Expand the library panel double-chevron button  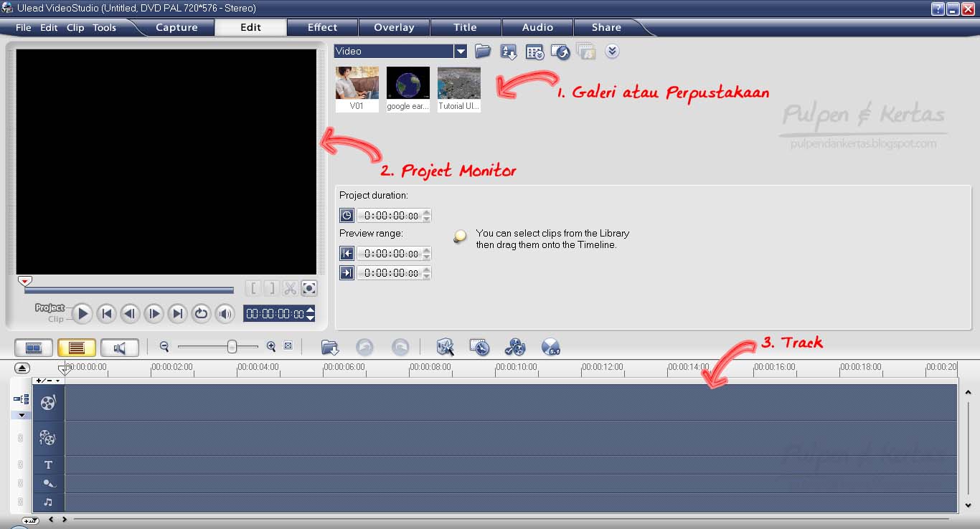tap(612, 52)
